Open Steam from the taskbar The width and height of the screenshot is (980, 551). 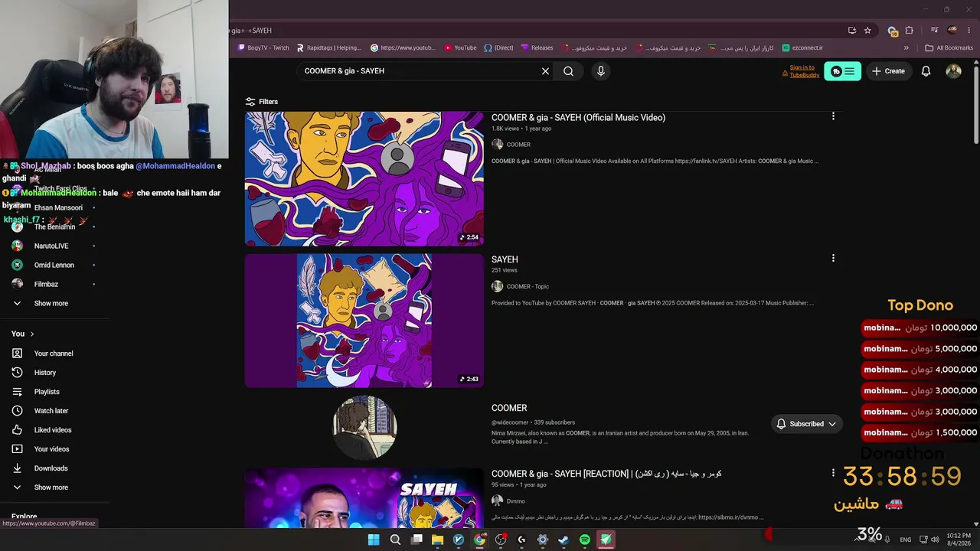(x=563, y=540)
